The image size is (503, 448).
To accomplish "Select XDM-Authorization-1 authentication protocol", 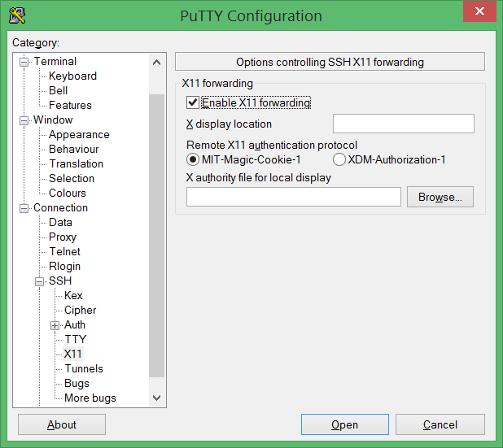I will coord(339,159).
